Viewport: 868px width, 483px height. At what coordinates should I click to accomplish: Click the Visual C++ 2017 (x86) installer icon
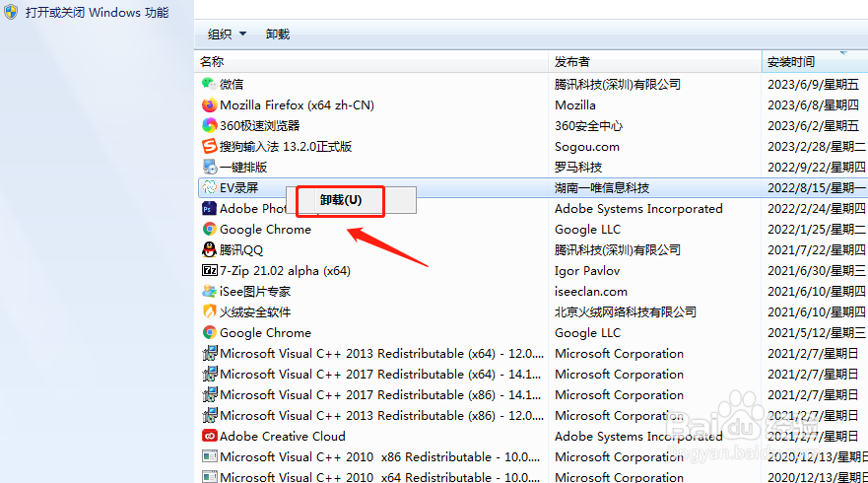[x=209, y=394]
